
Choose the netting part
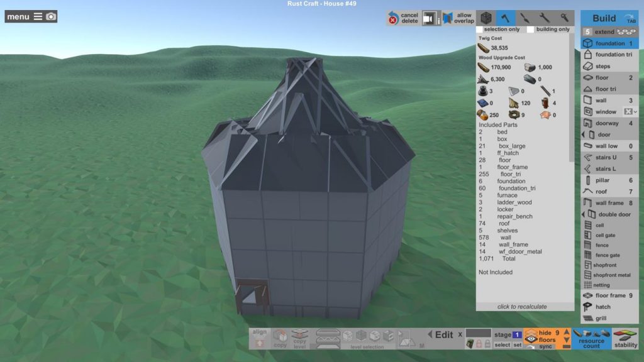[x=609, y=285]
